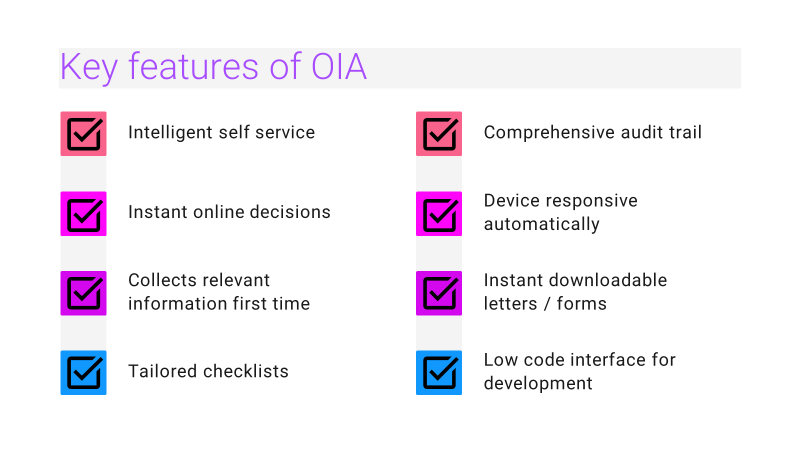
Task: Click the Device responsive automatically text
Action: [x=561, y=212]
